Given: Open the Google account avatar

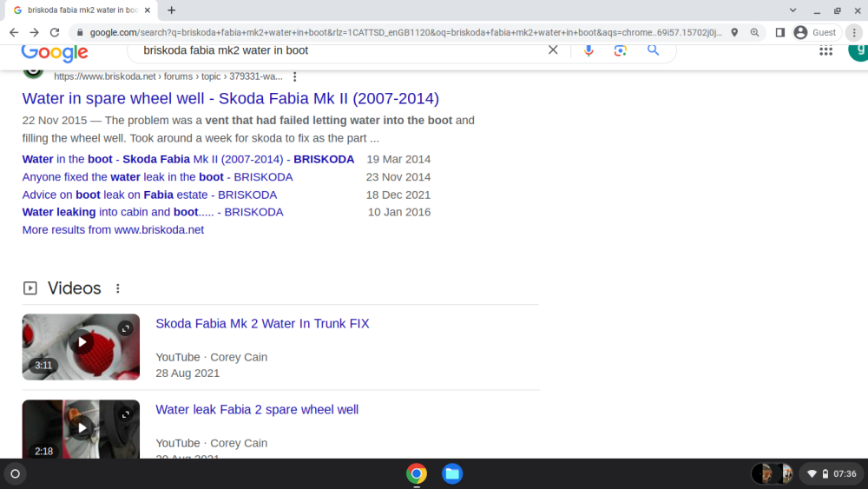Looking at the screenshot, I should pyautogui.click(x=858, y=51).
